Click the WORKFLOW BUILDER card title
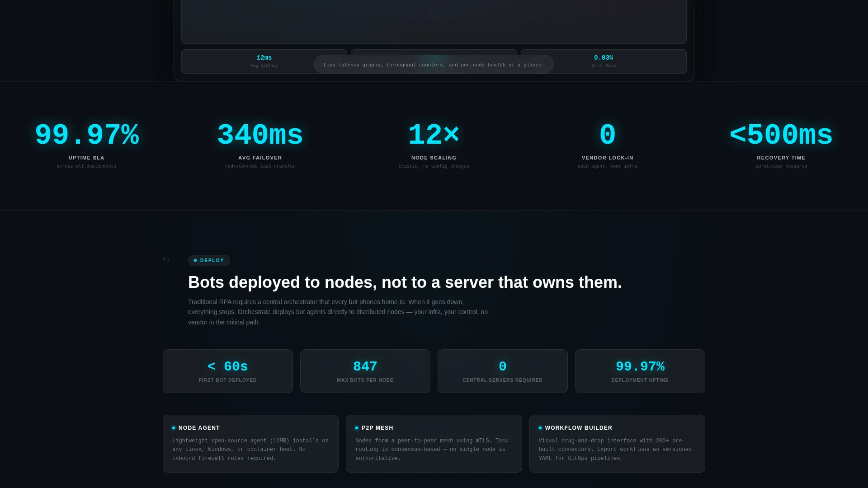This screenshot has height=488, width=868. point(579,428)
